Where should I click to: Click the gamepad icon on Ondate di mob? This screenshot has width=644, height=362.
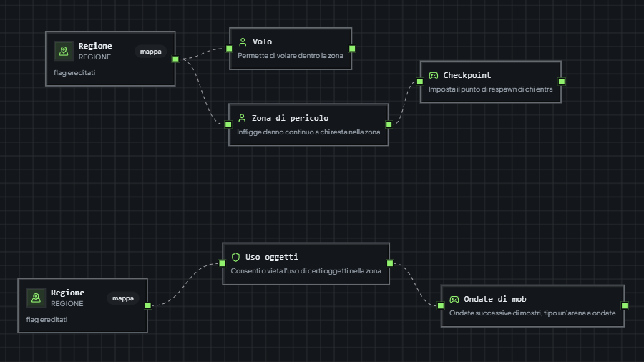point(454,300)
